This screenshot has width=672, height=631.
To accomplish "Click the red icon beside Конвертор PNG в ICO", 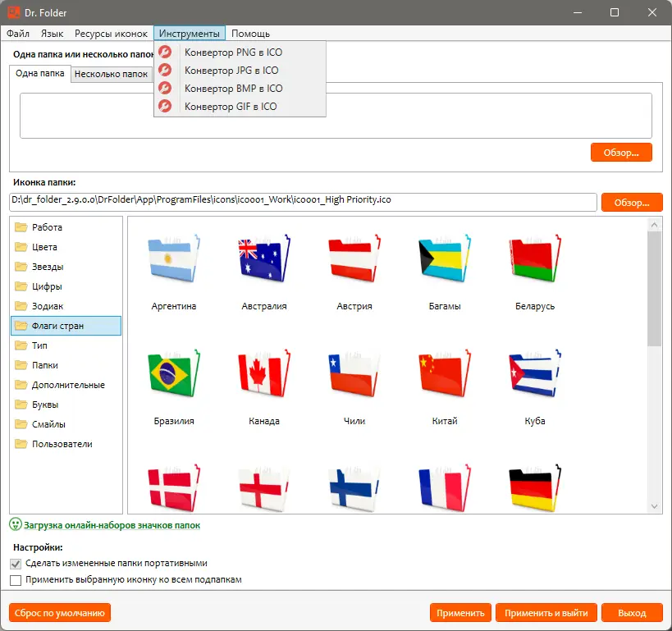I will tap(165, 51).
